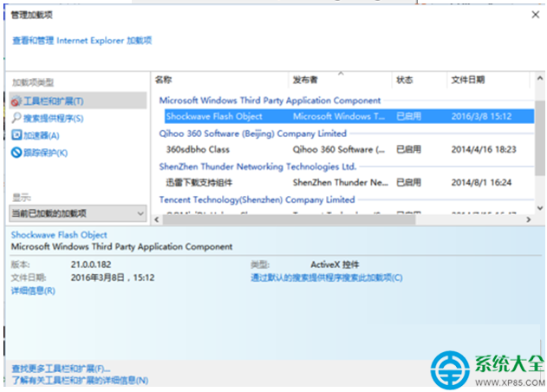
Task: Select the 迅雷下载支持组件 add-on row
Action: pos(199,182)
